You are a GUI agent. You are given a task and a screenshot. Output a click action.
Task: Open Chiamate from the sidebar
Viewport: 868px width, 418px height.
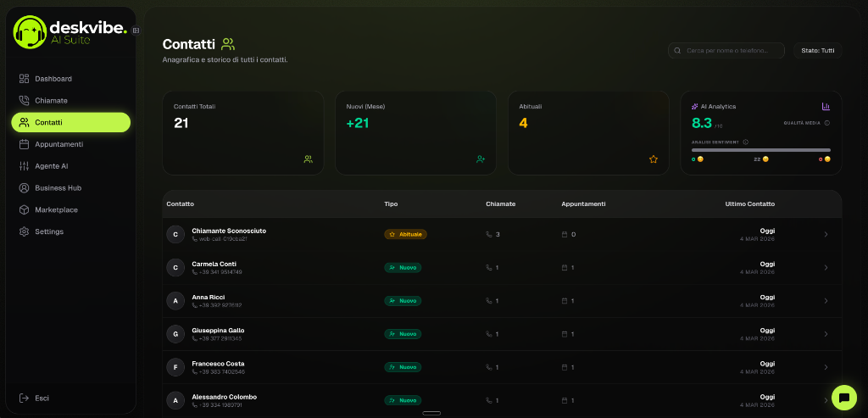[x=51, y=101]
